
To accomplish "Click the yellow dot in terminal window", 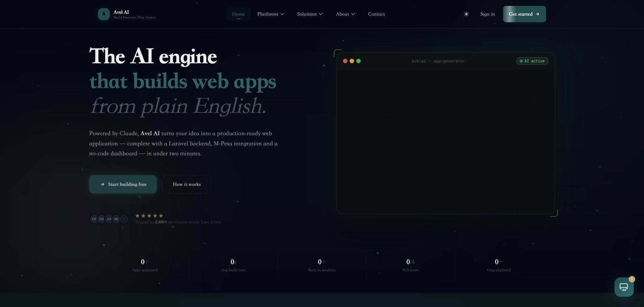I will [352, 61].
